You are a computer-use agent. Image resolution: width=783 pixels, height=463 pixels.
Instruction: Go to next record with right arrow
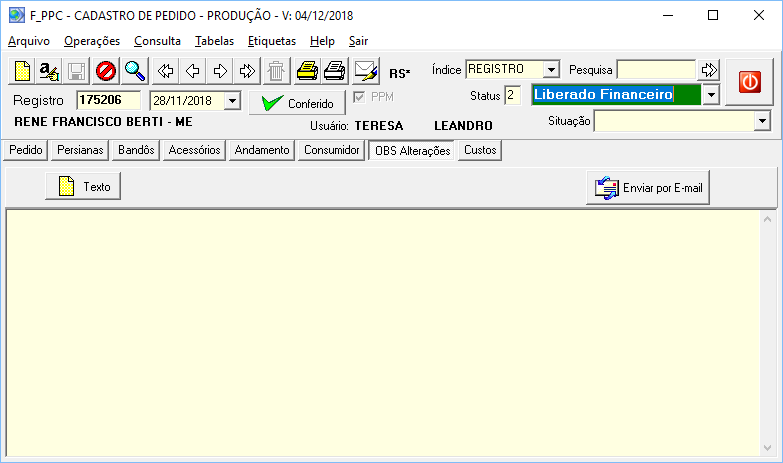220,71
